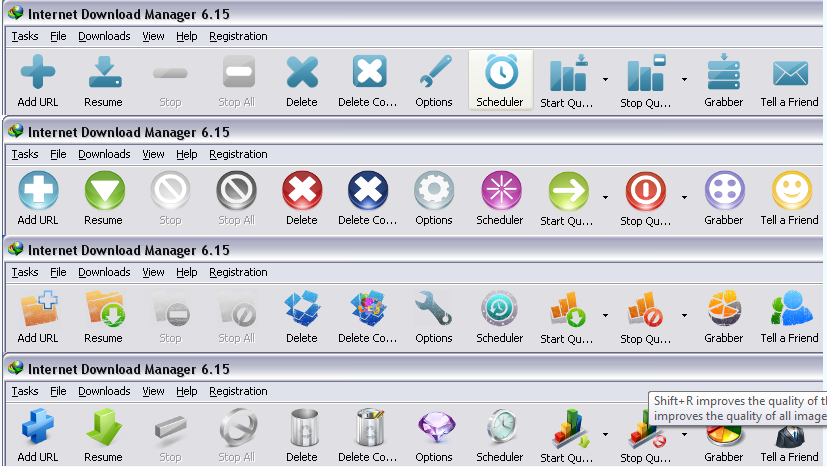Click orange folder green-arrow Resume icon
The image size is (827, 467).
click(105, 308)
